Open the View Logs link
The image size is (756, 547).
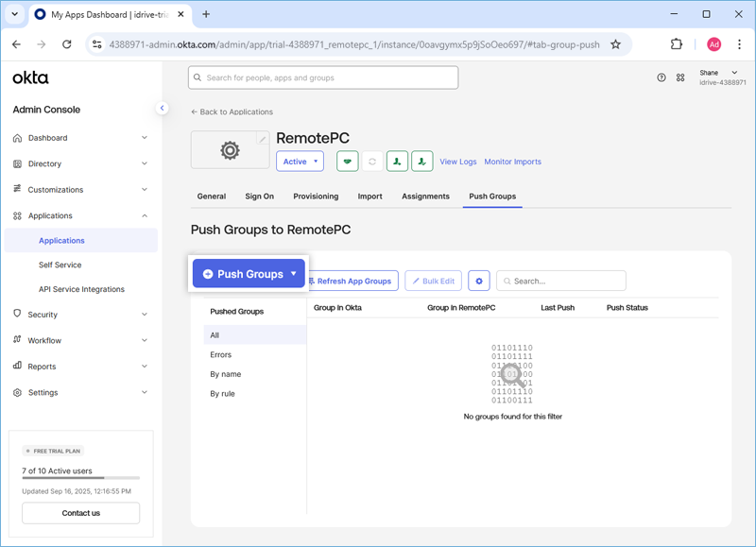pos(458,162)
